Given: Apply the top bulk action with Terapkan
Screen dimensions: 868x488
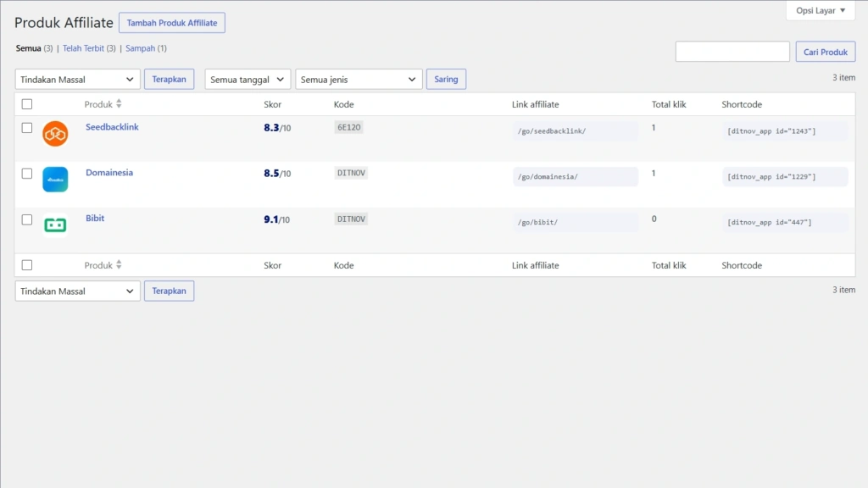Looking at the screenshot, I should [170, 79].
